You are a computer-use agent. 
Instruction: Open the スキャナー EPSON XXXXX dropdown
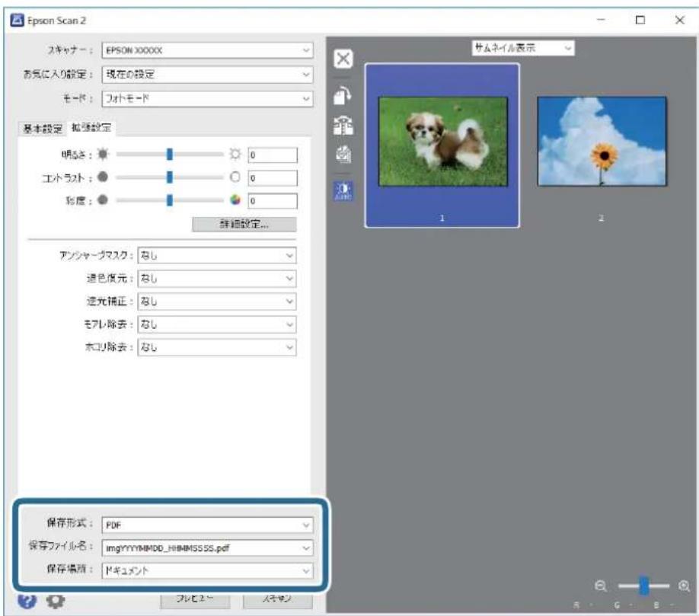[x=207, y=50]
